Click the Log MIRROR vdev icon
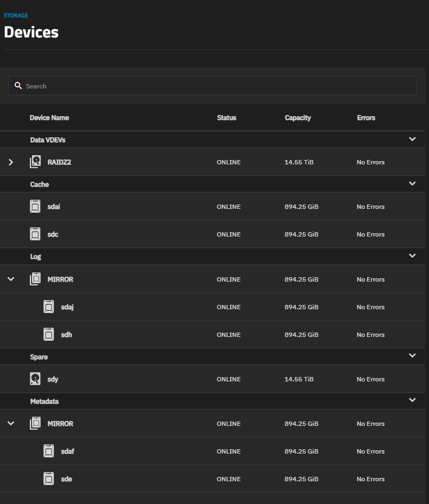429x504 pixels. (x=35, y=279)
